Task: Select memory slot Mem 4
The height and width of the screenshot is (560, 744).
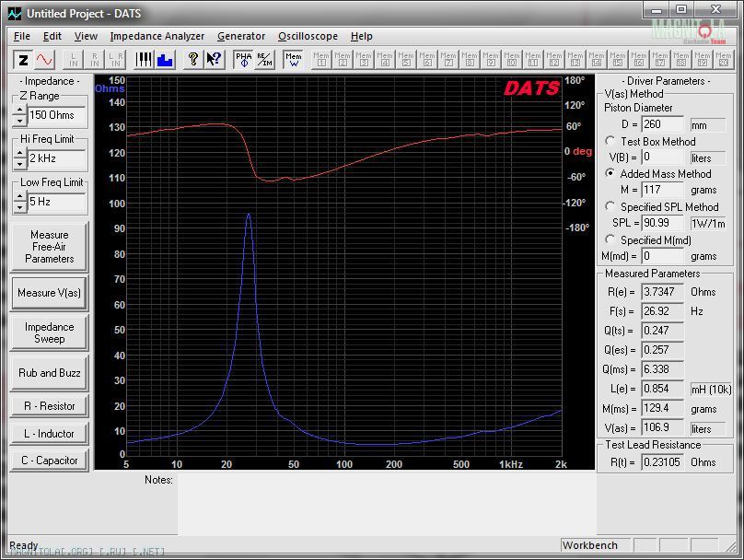Action: pyautogui.click(x=385, y=60)
